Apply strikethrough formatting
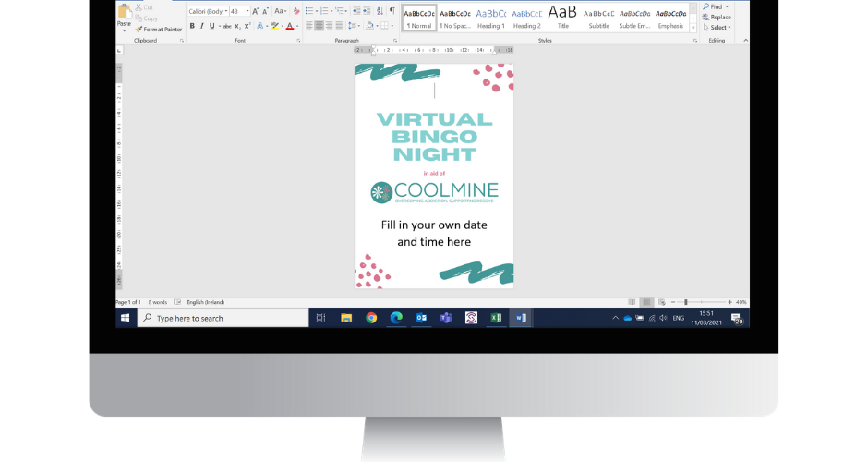The image size is (868, 462). coord(227,26)
